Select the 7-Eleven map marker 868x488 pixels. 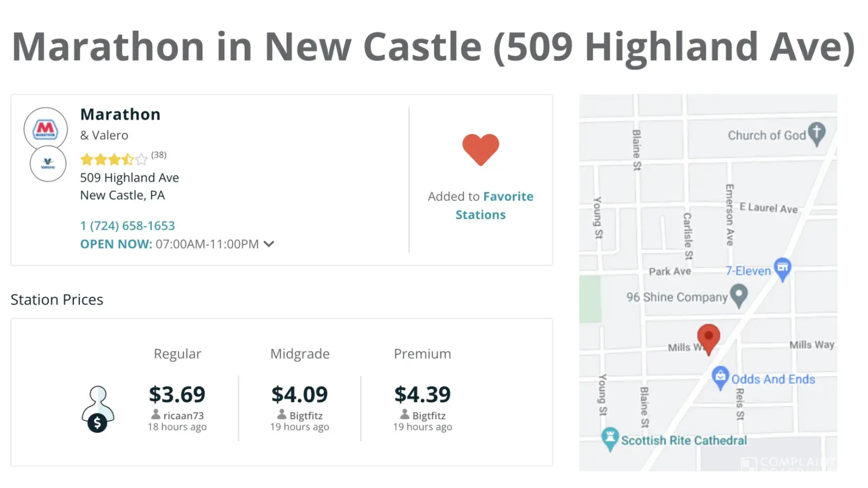(783, 269)
